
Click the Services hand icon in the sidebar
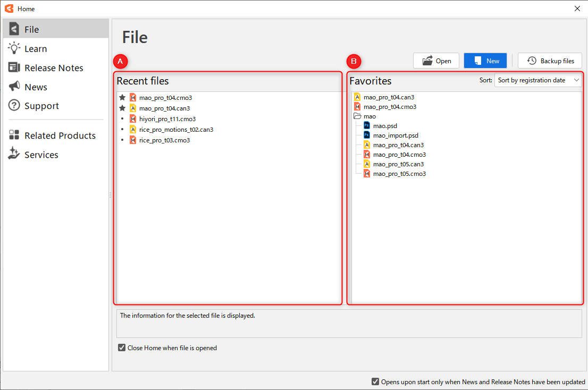[x=14, y=155]
